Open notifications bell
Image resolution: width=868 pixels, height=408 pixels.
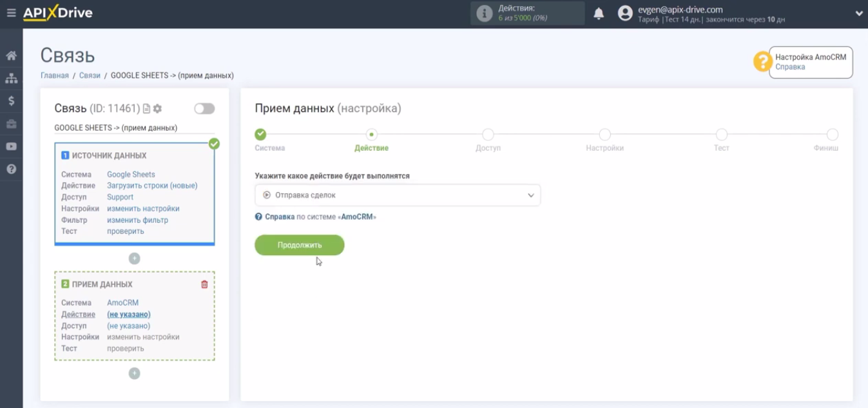(x=599, y=14)
